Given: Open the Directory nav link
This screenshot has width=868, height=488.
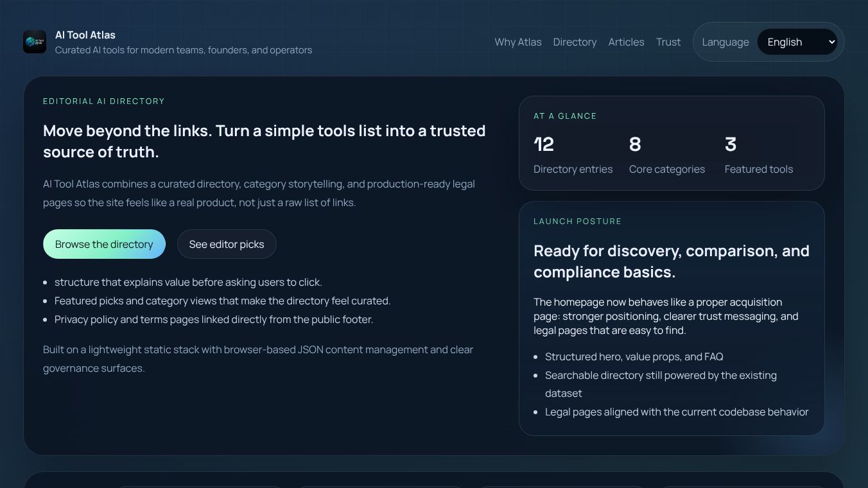Looking at the screenshot, I should [x=575, y=42].
